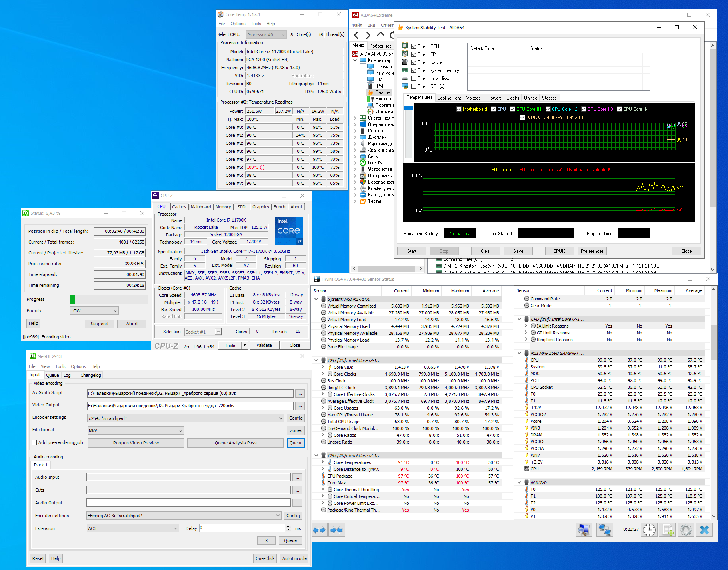Toggle Add pre-rendering job checkbox
This screenshot has width=728, height=570.
point(34,442)
